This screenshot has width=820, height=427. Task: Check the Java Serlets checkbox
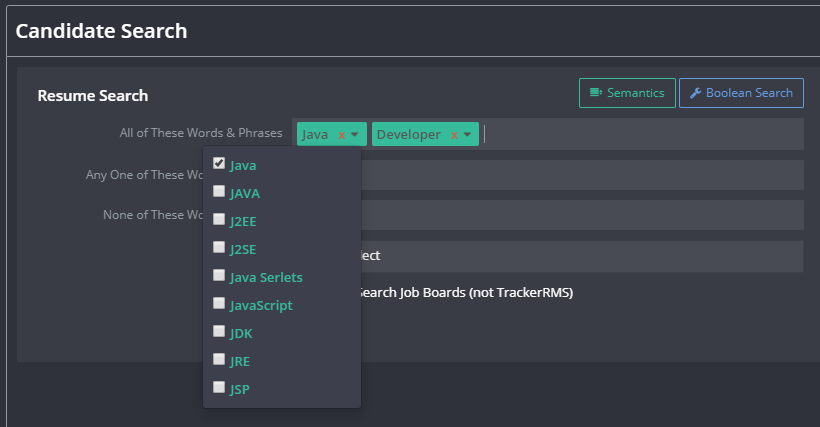[x=219, y=275]
